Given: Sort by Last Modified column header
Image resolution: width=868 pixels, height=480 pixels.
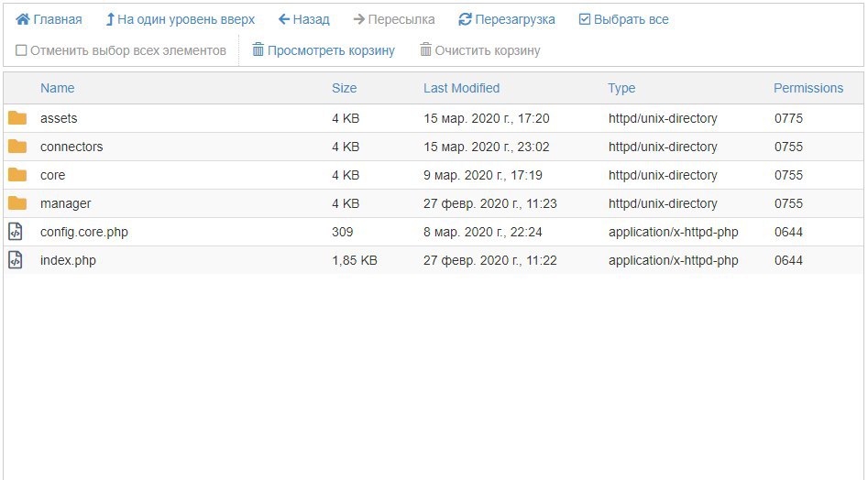Looking at the screenshot, I should pos(462,88).
